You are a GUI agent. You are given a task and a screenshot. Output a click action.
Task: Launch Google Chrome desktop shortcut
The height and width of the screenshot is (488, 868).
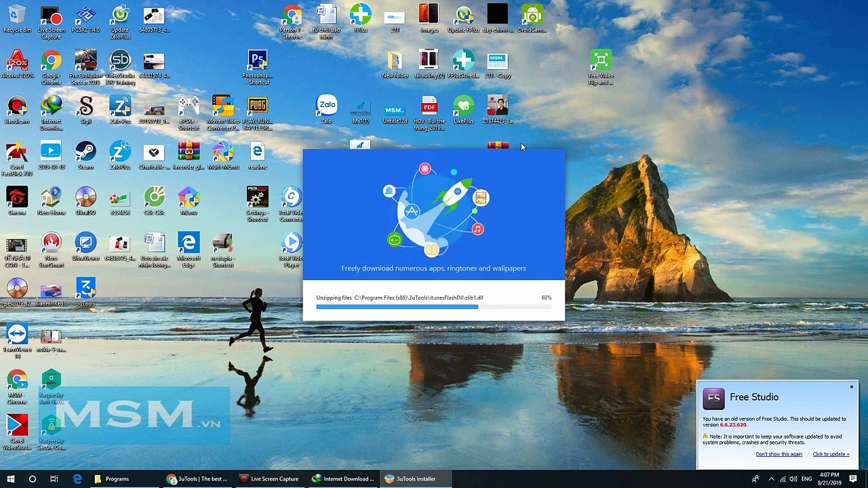[x=51, y=68]
